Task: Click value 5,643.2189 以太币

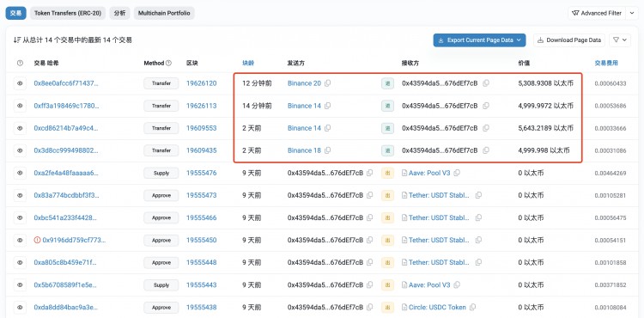Action: [546, 128]
